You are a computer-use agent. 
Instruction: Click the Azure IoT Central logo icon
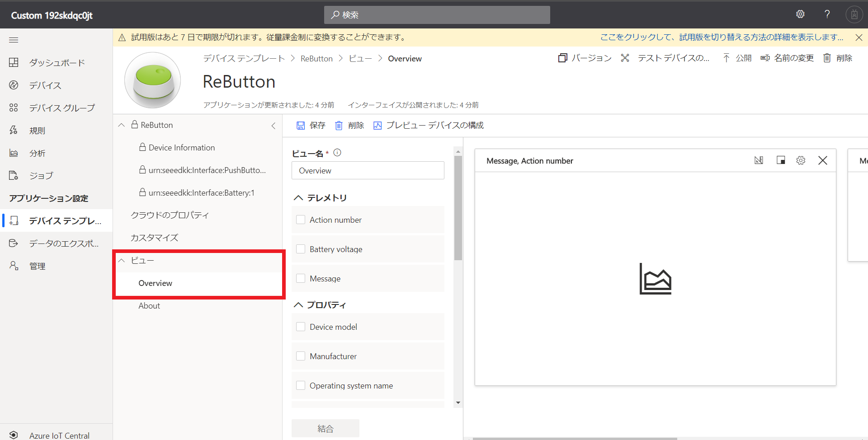(14, 435)
